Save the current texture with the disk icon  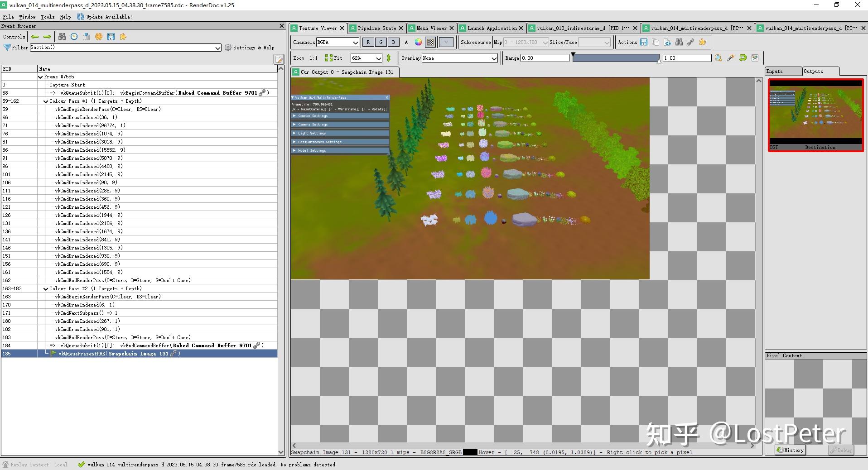coord(644,42)
